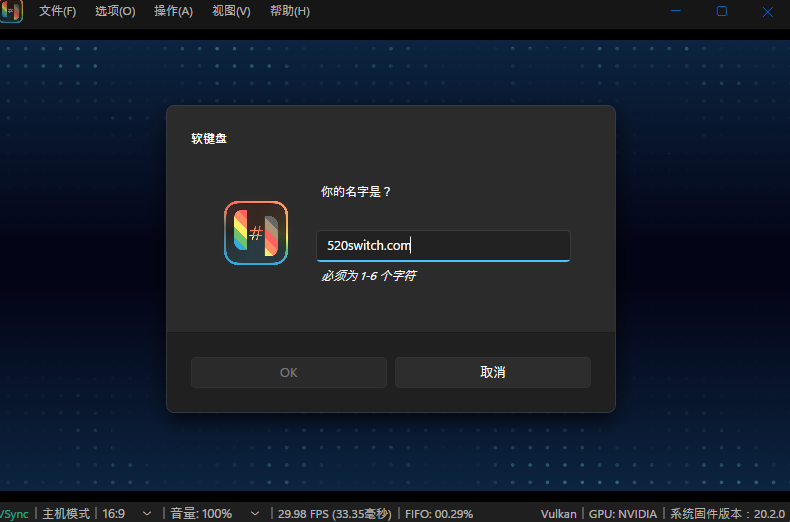Toggle VSync in the status bar
Image resolution: width=790 pixels, height=522 pixels.
tap(15, 513)
